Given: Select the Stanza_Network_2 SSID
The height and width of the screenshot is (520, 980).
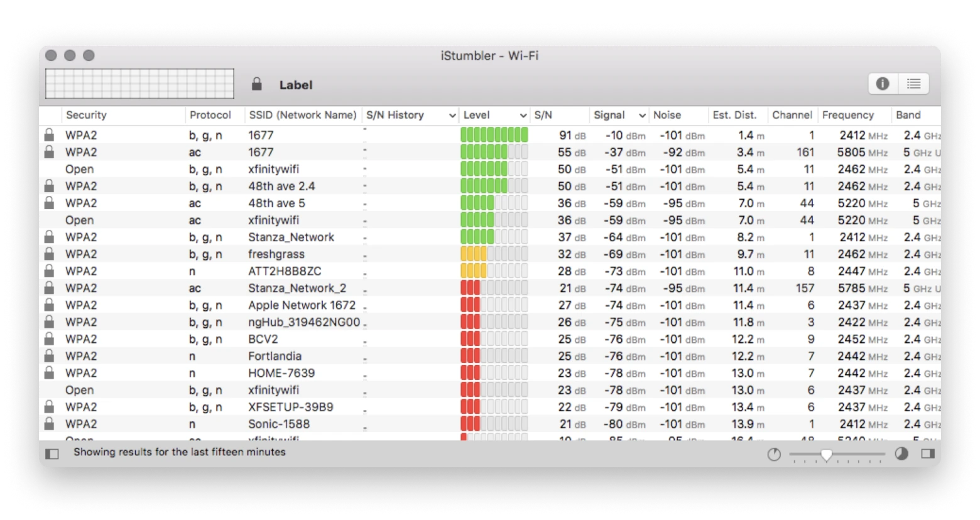Looking at the screenshot, I should coord(297,288).
